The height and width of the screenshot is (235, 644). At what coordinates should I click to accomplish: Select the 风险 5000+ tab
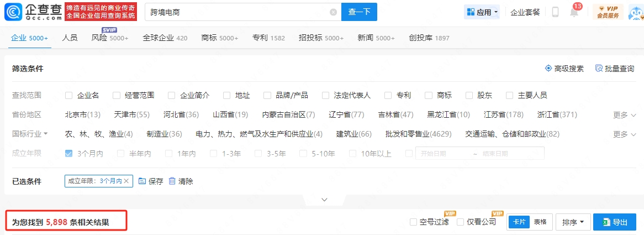pyautogui.click(x=110, y=38)
